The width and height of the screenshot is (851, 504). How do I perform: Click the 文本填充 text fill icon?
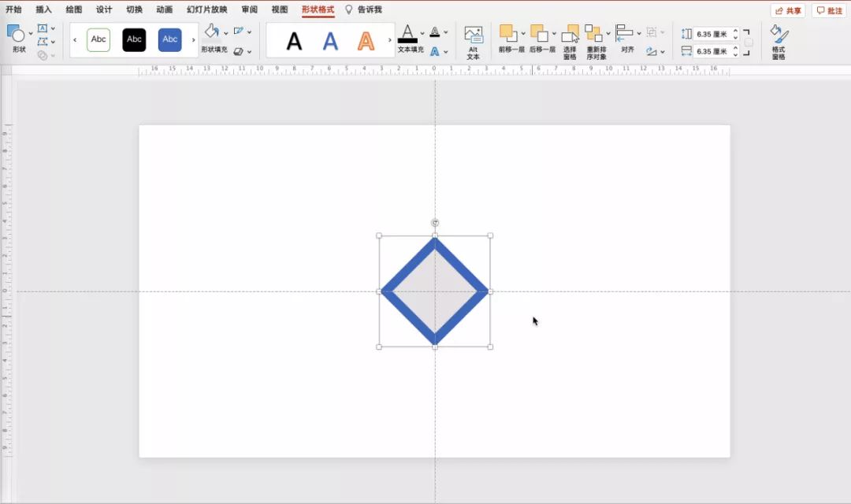point(407,34)
